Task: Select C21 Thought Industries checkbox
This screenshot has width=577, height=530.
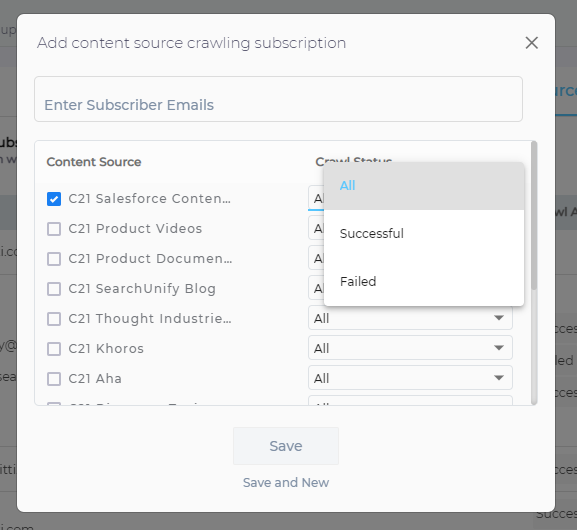Action: [54, 319]
